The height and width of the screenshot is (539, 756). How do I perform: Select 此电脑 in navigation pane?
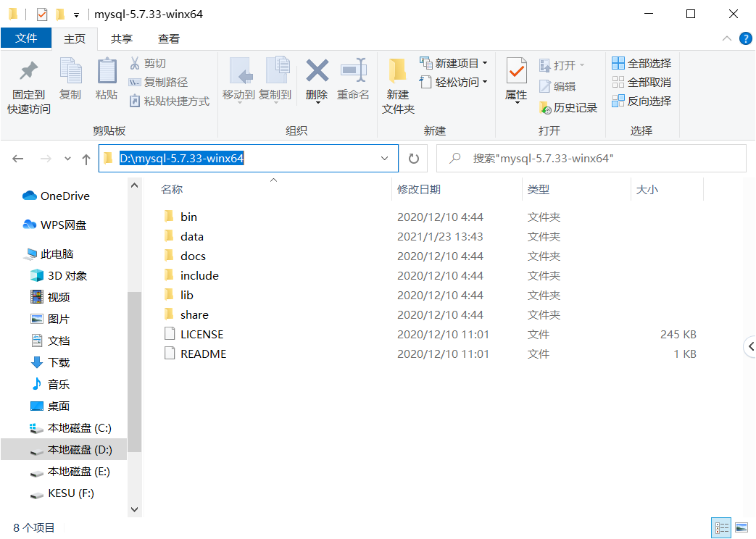(57, 254)
